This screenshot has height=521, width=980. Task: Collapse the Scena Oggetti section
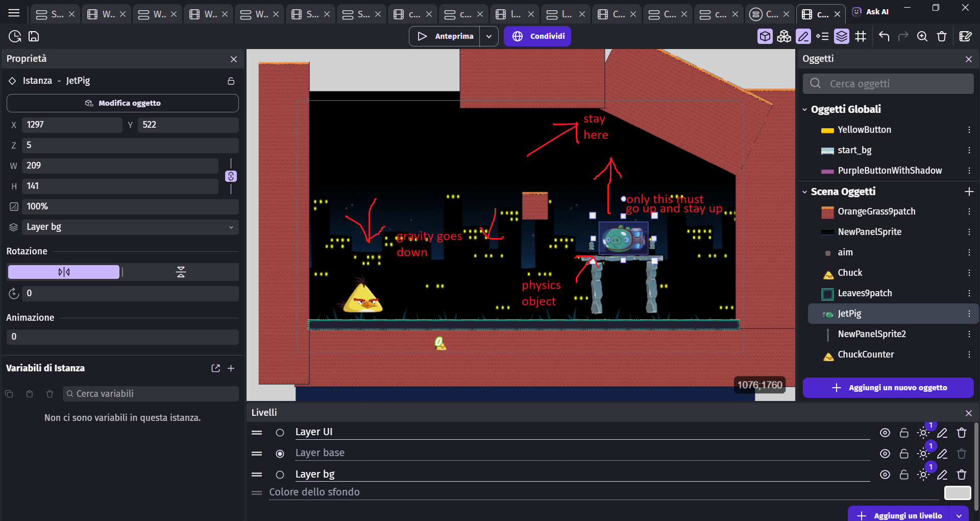click(805, 192)
